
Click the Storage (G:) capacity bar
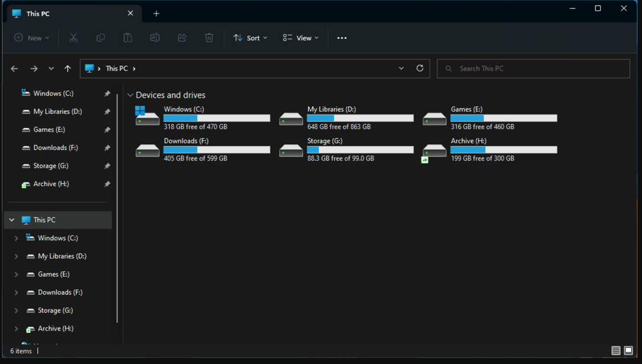[x=360, y=149]
